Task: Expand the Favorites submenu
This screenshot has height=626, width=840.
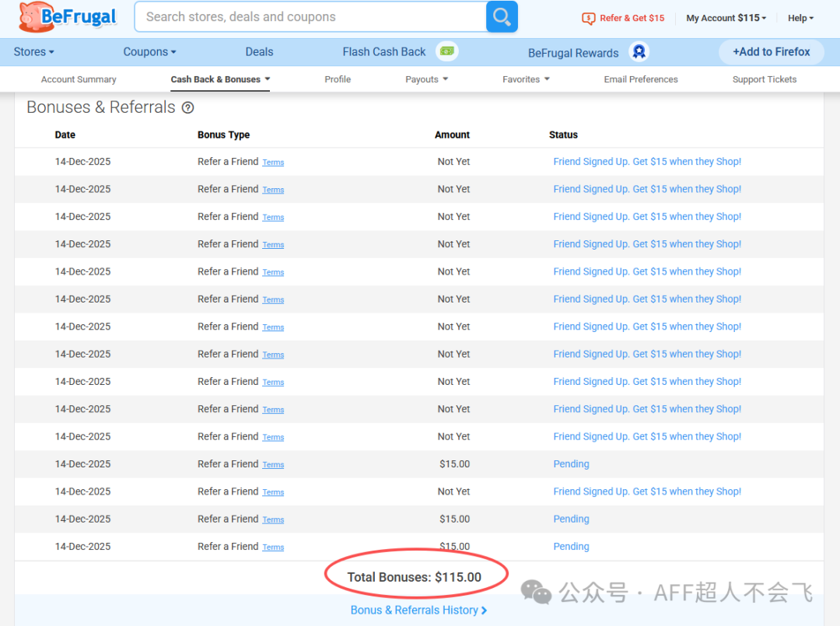Action: [x=526, y=79]
